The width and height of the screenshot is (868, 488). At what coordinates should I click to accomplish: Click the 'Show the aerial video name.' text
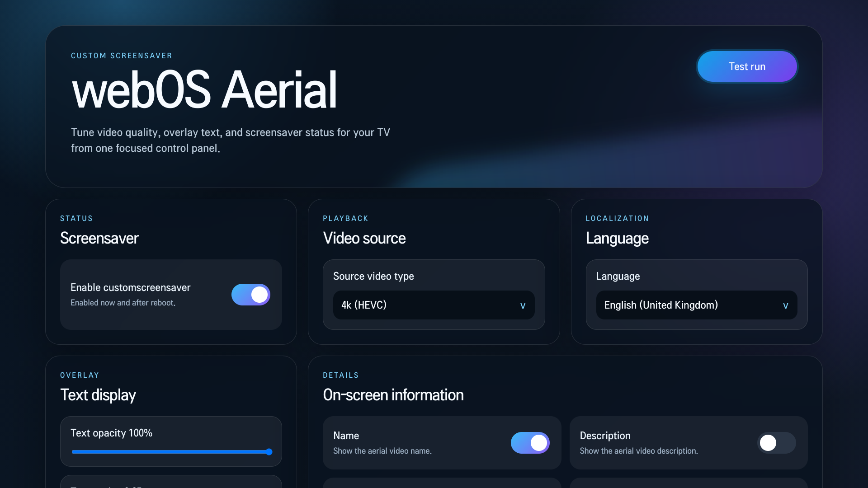coord(382,451)
